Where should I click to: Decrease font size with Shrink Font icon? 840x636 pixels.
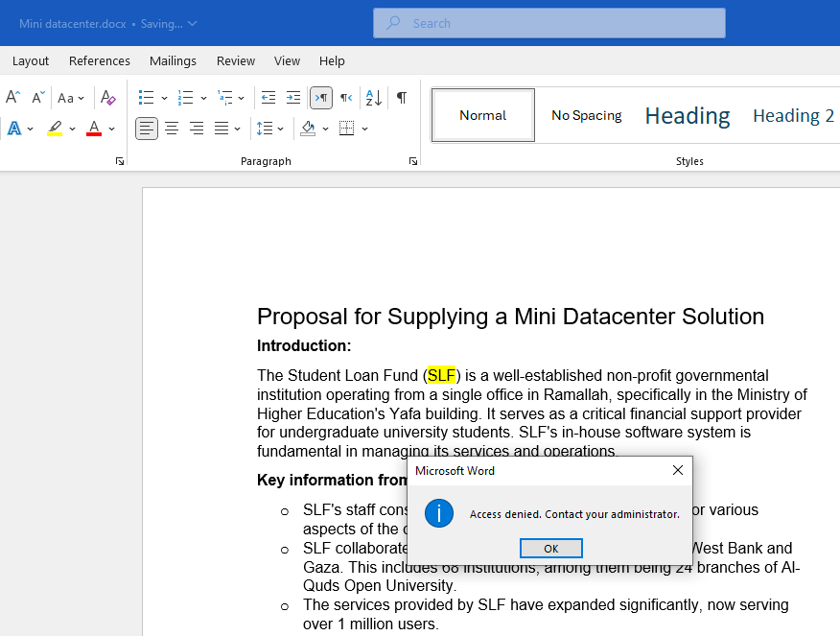coord(37,98)
